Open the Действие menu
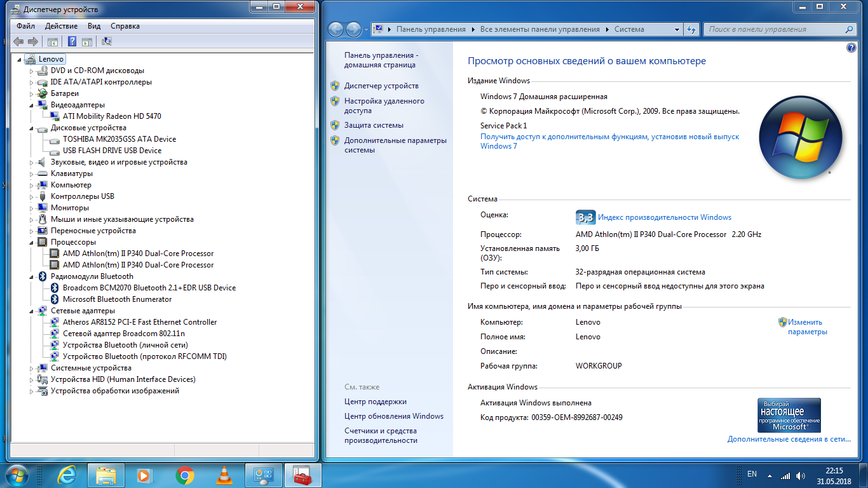This screenshot has width=868, height=488. coord(61,26)
